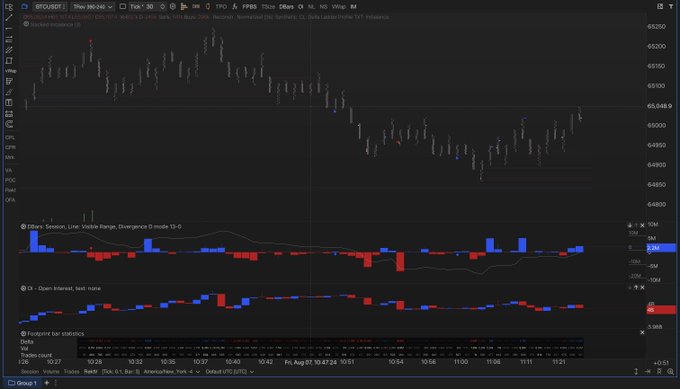Image resolution: width=680 pixels, height=389 pixels.
Task: Switch to volume profile chart type icon
Action: [x=184, y=7]
